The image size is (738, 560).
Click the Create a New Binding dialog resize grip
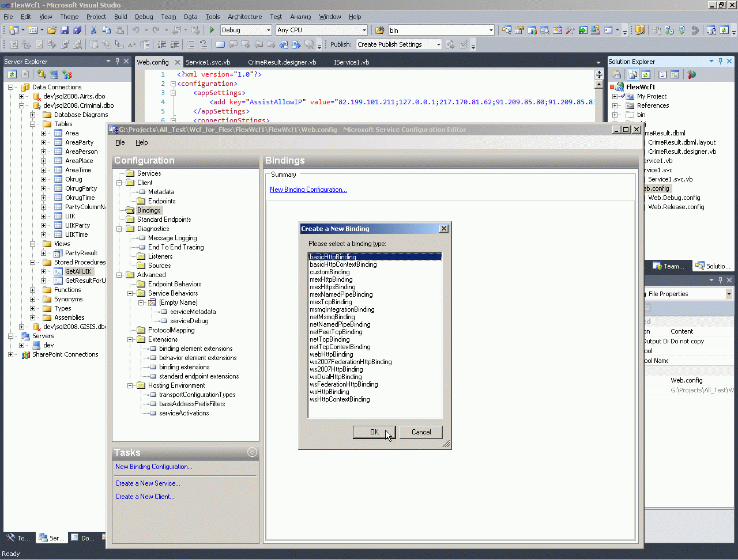pyautogui.click(x=446, y=444)
